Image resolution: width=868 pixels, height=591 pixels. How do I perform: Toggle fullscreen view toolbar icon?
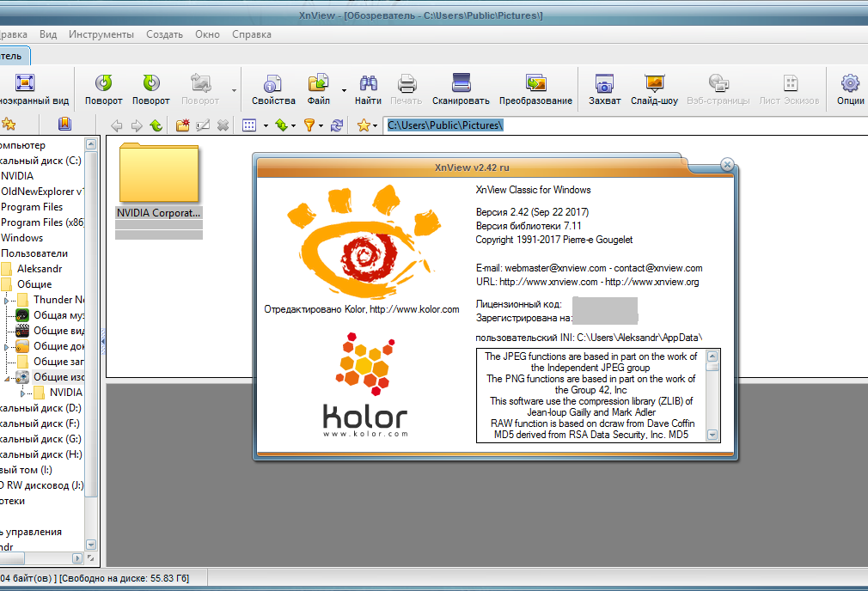(x=25, y=83)
